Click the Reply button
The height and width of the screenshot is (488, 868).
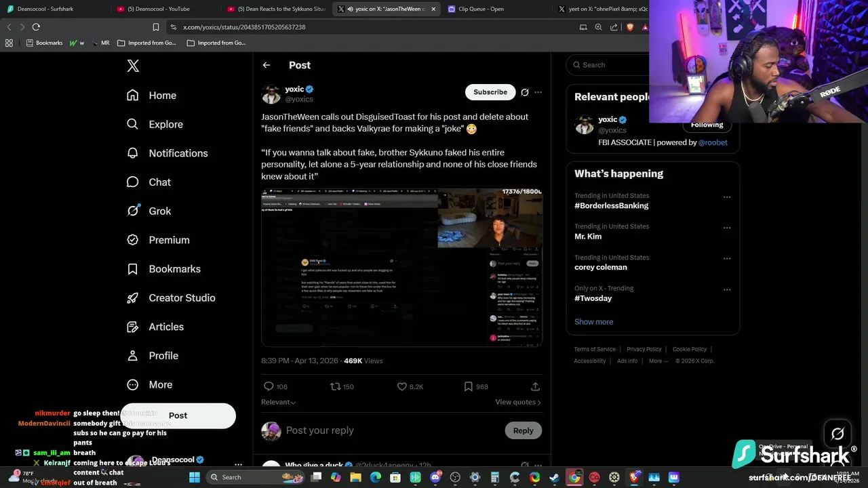click(523, 430)
